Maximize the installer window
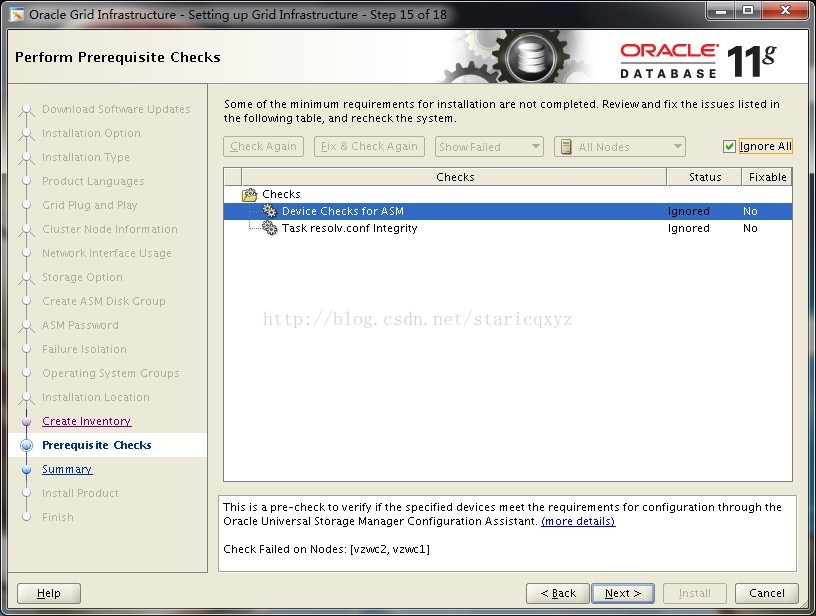 tap(748, 10)
